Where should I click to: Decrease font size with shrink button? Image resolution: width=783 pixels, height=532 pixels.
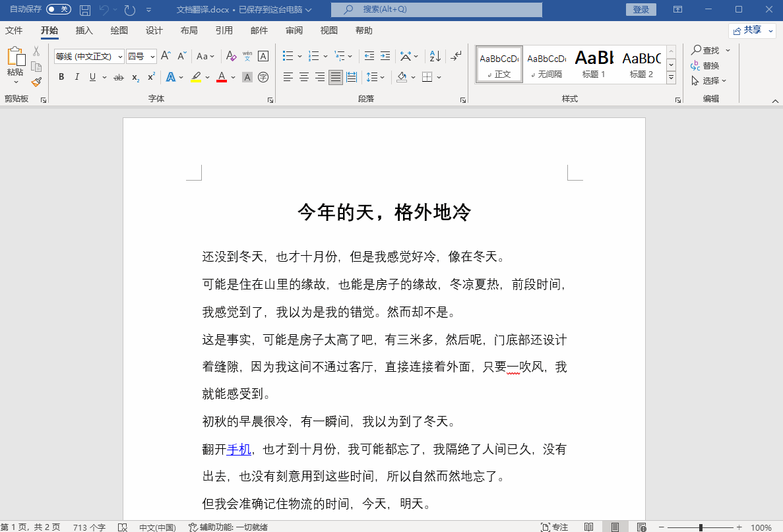pyautogui.click(x=182, y=56)
